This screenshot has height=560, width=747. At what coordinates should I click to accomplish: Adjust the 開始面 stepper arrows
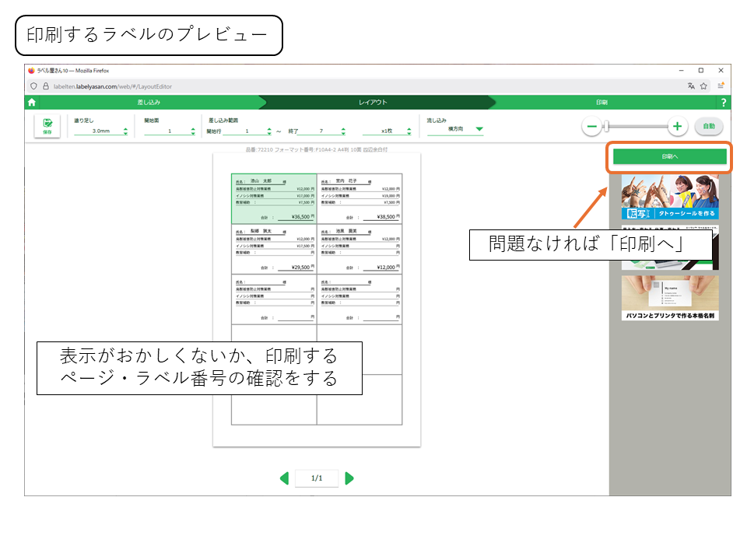pyautogui.click(x=193, y=131)
